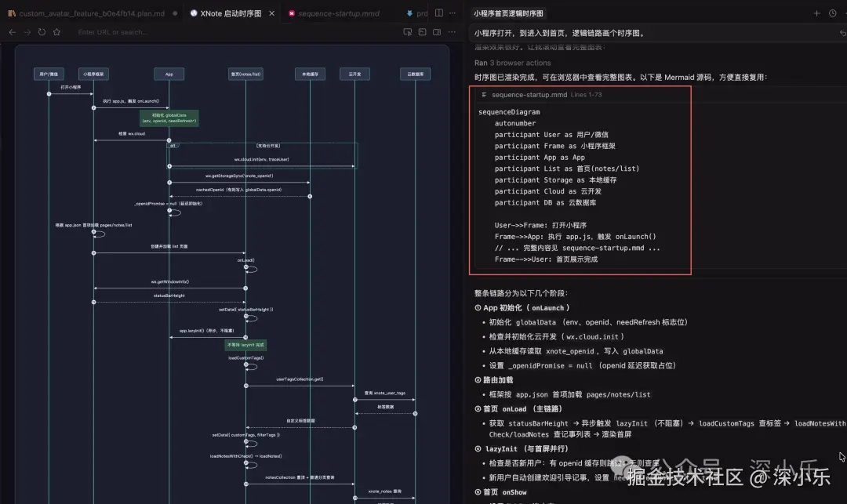Open the overflow menu next to prd tab
Image resolution: width=847 pixels, height=504 pixels.
coord(451,13)
